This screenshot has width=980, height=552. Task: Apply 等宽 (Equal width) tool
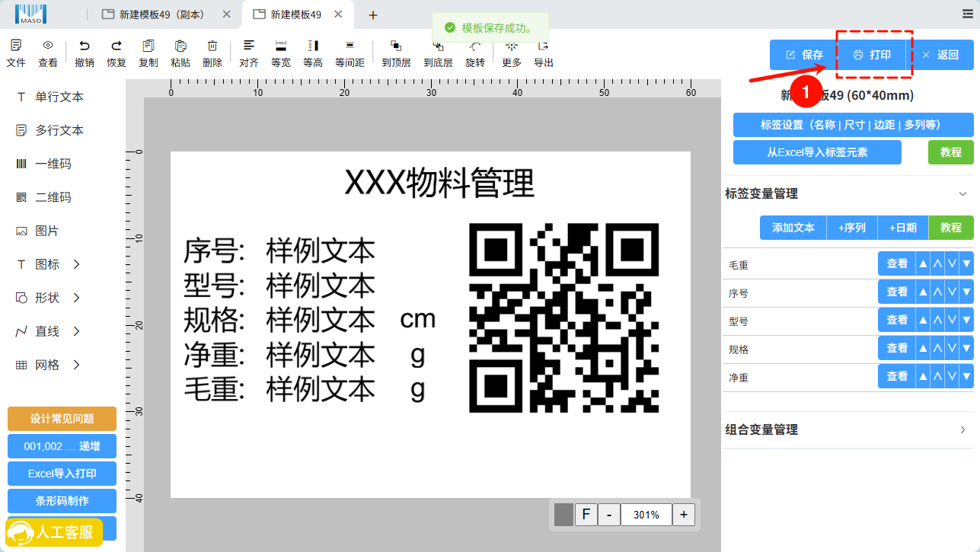click(x=281, y=53)
